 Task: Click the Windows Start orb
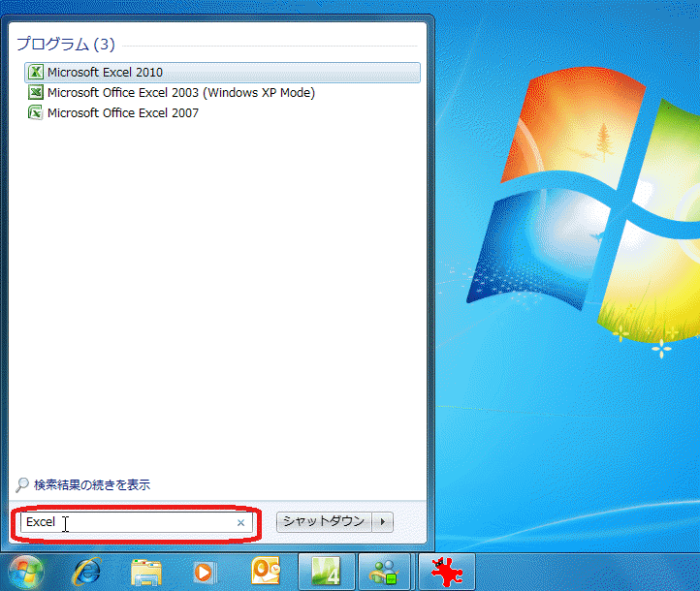coord(26,573)
